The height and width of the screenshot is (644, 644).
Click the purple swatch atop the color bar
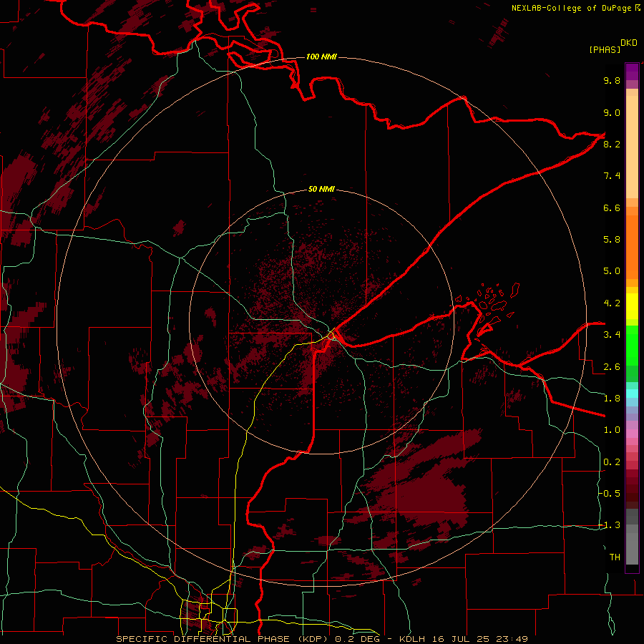(632, 72)
